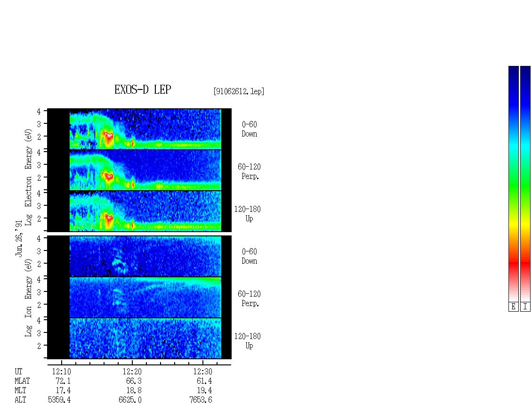Click the MLT row label
The image size is (532, 412).
point(20,391)
